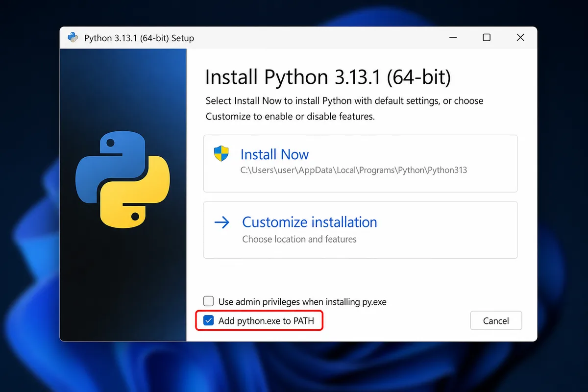Image resolution: width=588 pixels, height=392 pixels.
Task: Click the Choose location and features text
Action: pyautogui.click(x=299, y=240)
